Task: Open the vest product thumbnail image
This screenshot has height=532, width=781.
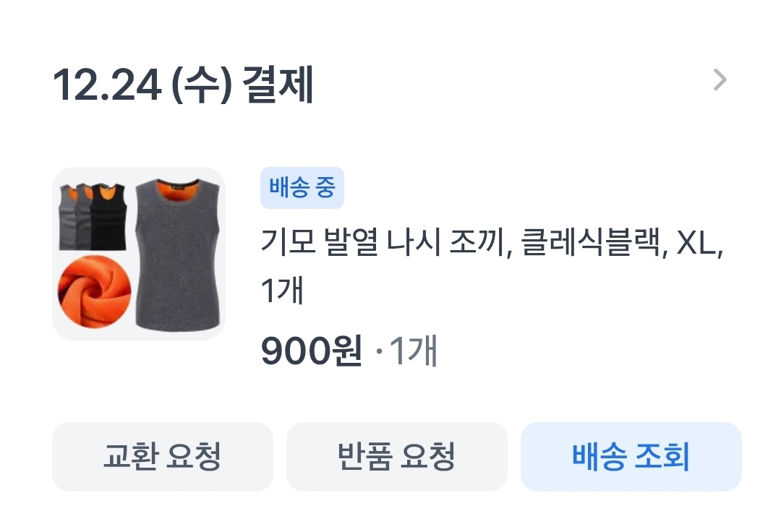Action: 138,254
